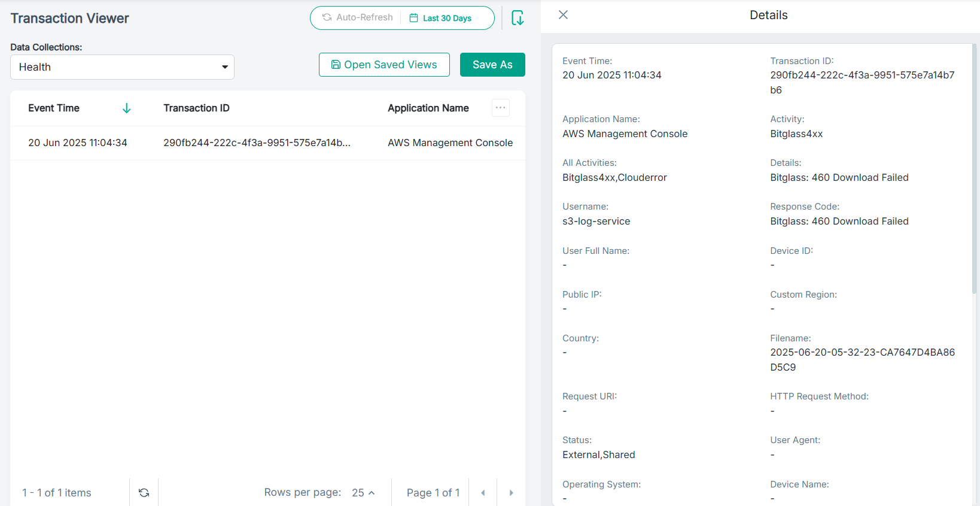Open the Health data collections dropdown
This screenshot has height=506, width=980.
(122, 67)
